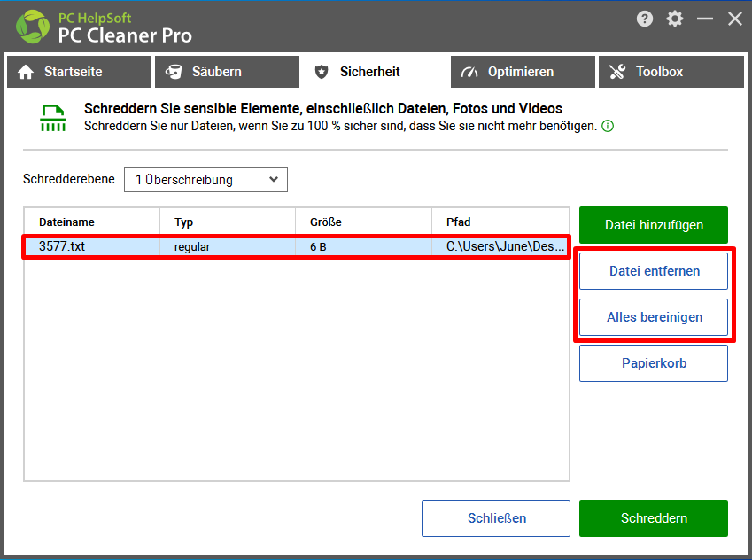The image size is (752, 560).
Task: Click the house icon on Startseite tab
Action: 26,72
